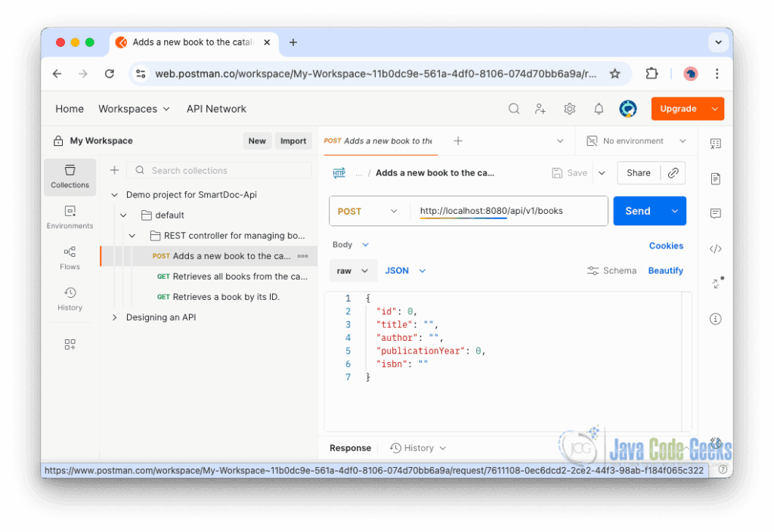Open API Network in the top navigation
The height and width of the screenshot is (532, 774).
(216, 109)
